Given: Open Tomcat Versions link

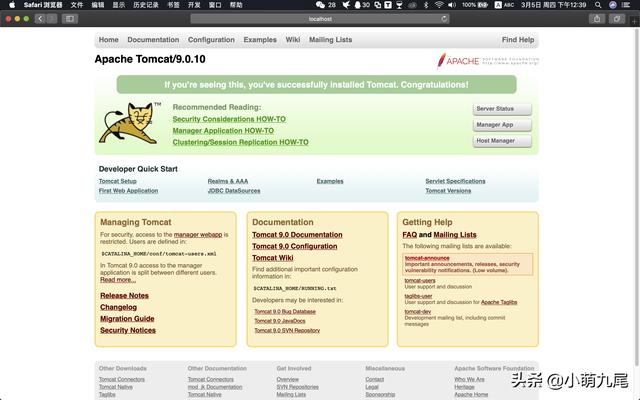Looking at the screenshot, I should click(448, 191).
